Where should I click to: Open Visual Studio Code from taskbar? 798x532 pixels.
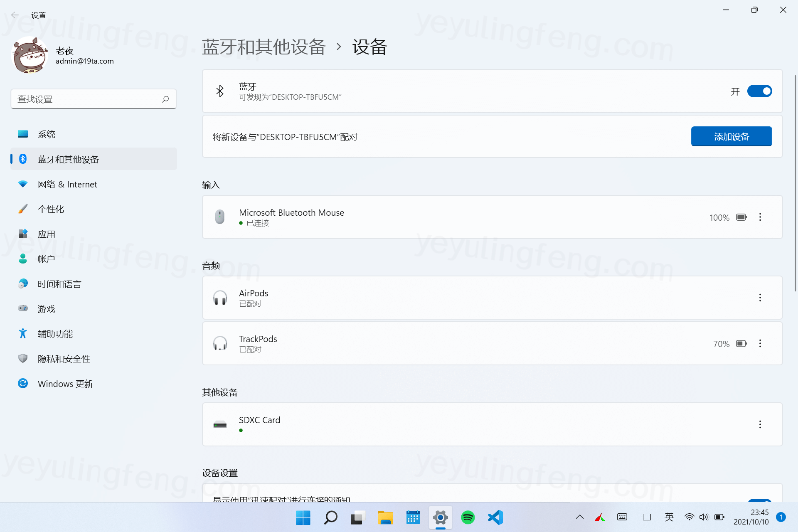[495, 517]
